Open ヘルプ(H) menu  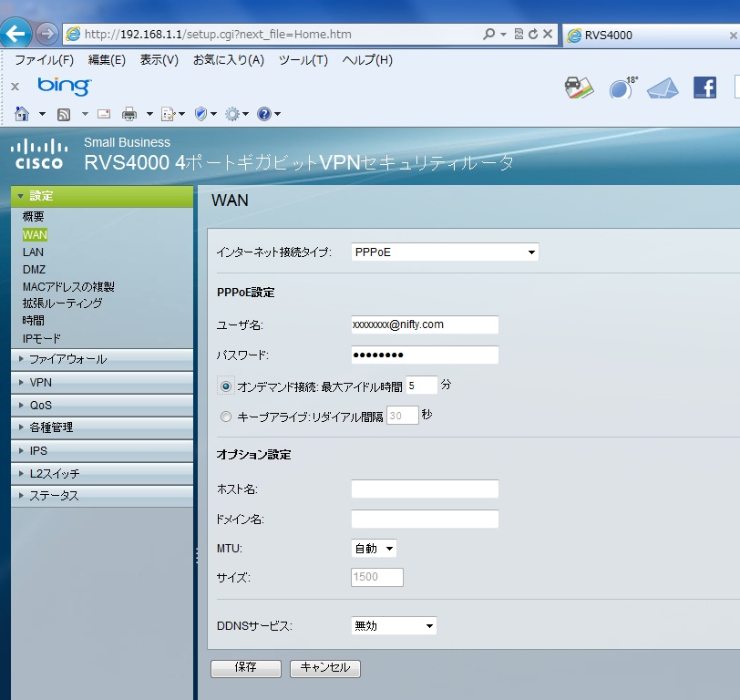(x=367, y=60)
